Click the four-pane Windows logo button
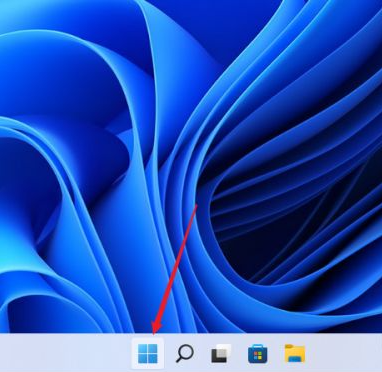The width and height of the screenshot is (382, 372). point(148,353)
